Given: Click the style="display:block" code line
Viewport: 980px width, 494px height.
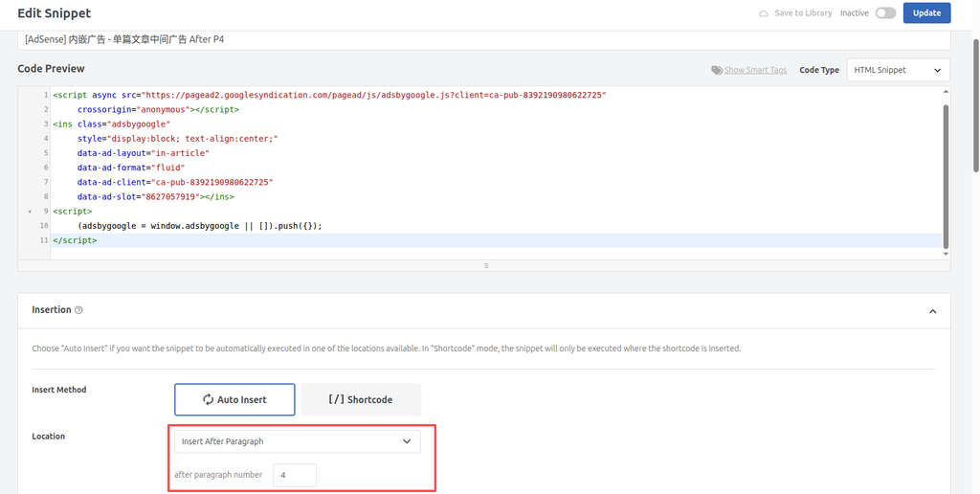Looking at the screenshot, I should (x=177, y=138).
